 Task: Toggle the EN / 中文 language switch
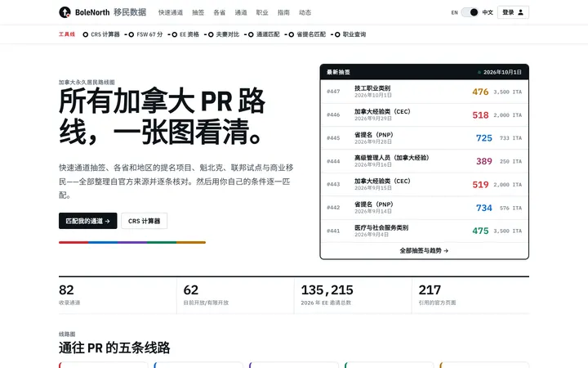[x=470, y=12]
